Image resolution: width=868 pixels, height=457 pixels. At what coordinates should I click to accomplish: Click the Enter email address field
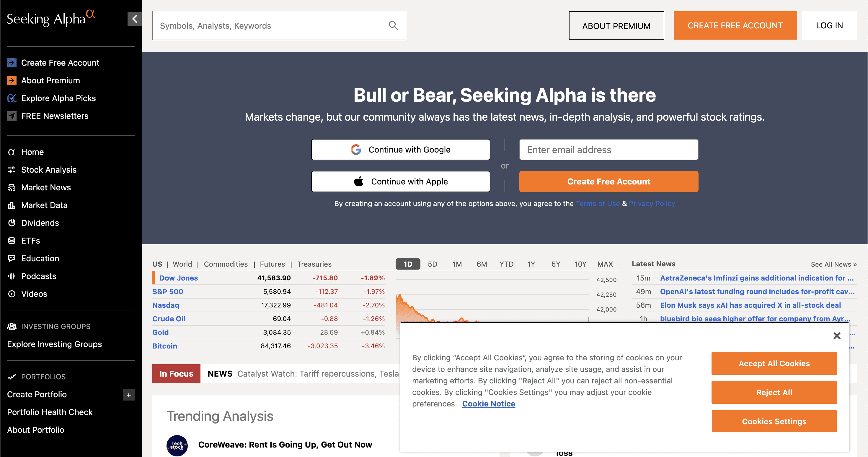click(x=608, y=150)
